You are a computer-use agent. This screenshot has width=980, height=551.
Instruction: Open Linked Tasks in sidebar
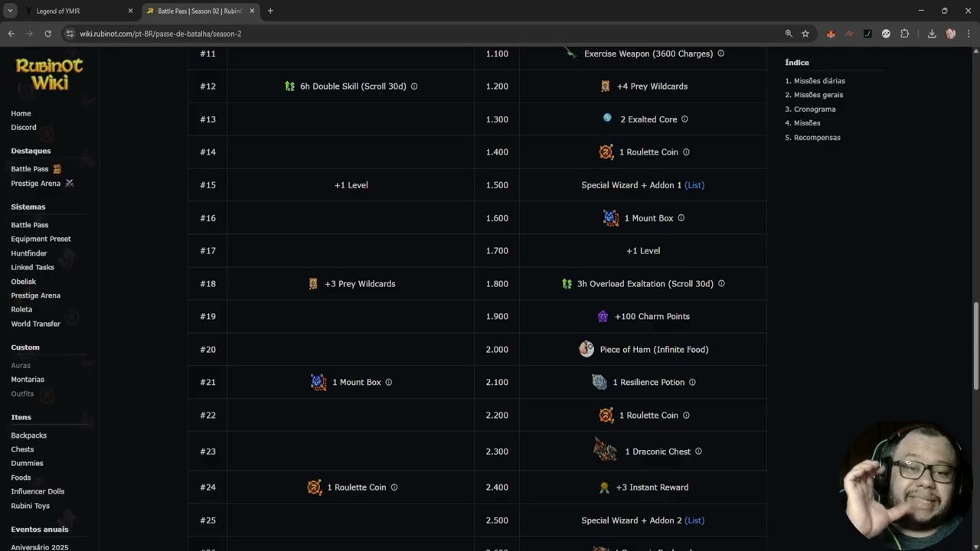pos(32,267)
